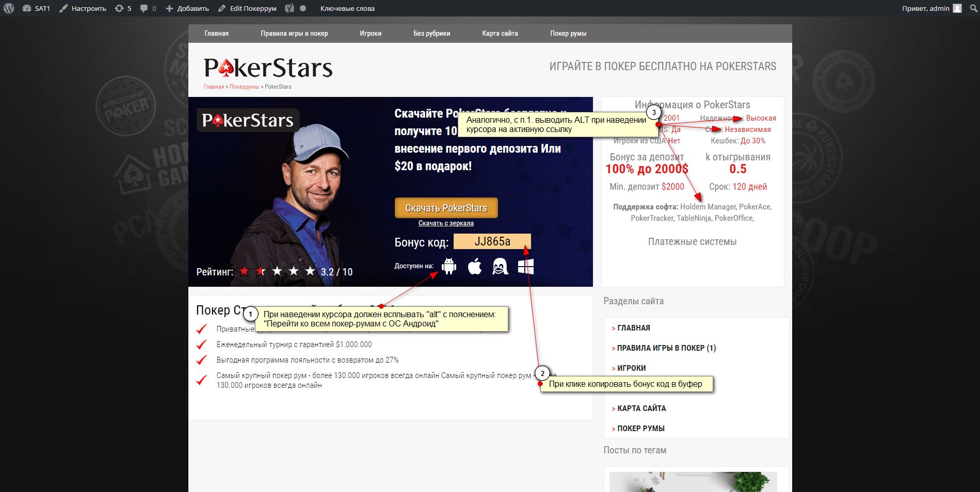Image resolution: width=980 pixels, height=492 pixels.
Task: Click the Windows platform icon
Action: [x=525, y=266]
